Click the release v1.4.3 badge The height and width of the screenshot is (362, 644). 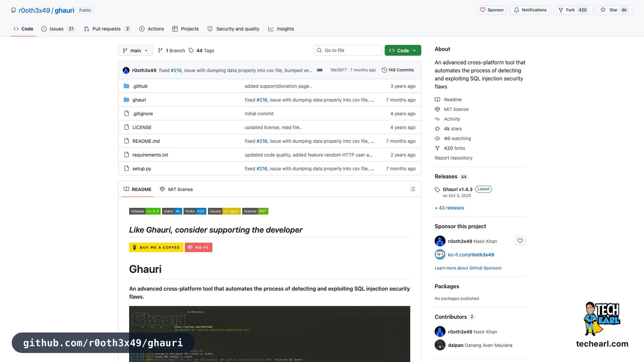click(145, 211)
